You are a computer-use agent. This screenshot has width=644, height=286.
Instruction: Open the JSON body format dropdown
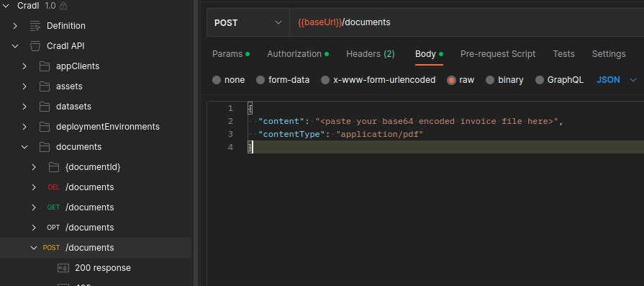[x=617, y=80]
